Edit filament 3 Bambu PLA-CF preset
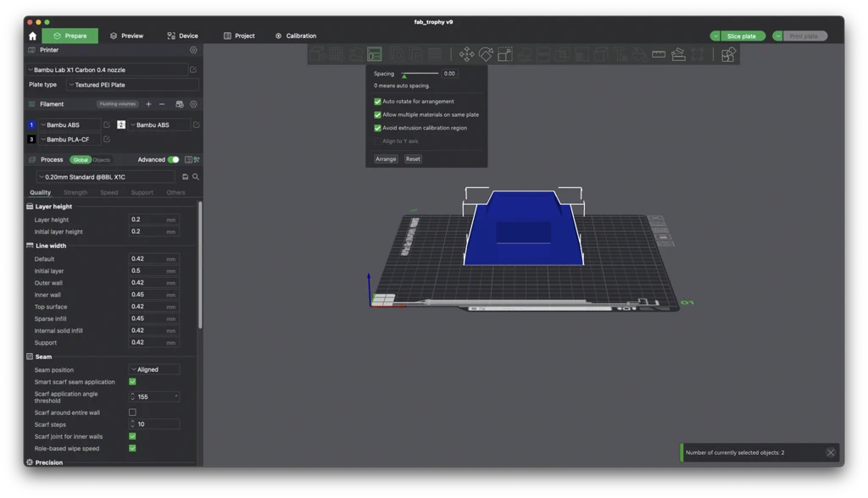This screenshot has height=498, width=868. [x=106, y=140]
